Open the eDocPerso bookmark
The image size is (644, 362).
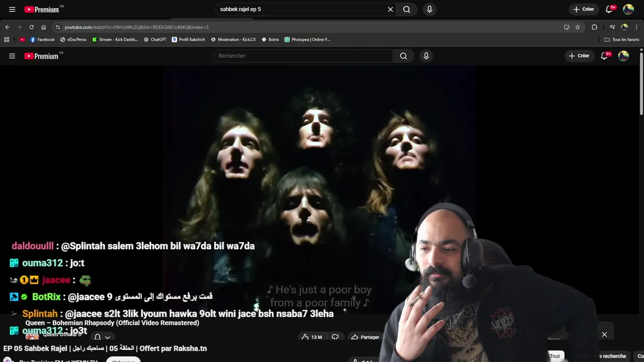pyautogui.click(x=73, y=39)
